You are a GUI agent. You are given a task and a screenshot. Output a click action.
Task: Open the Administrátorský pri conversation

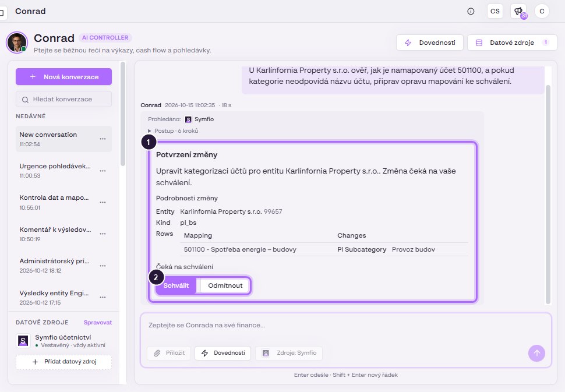pyautogui.click(x=63, y=266)
